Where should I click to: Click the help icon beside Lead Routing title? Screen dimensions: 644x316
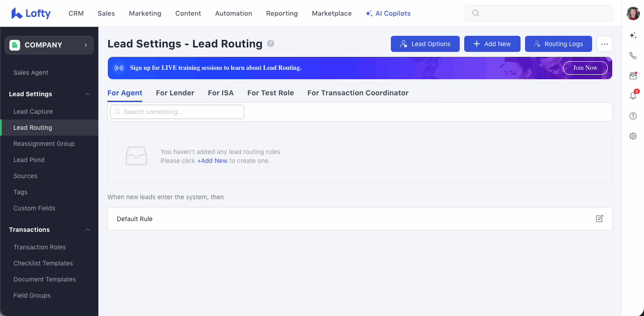[x=271, y=43]
